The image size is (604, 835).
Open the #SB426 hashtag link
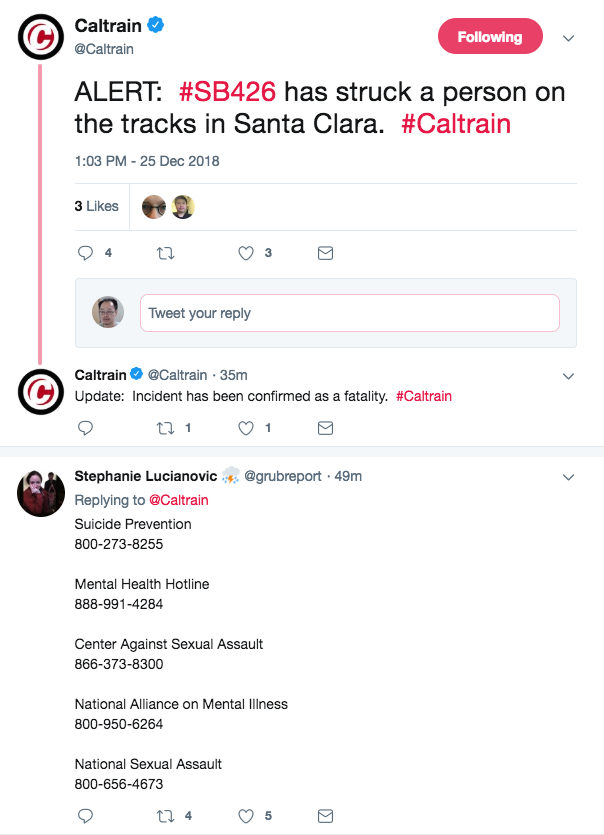[x=228, y=93]
